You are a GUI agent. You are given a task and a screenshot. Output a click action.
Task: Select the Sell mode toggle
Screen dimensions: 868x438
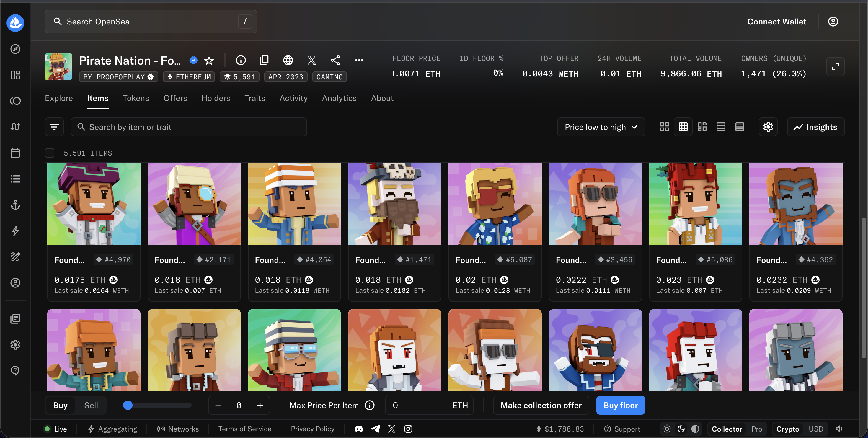click(91, 405)
